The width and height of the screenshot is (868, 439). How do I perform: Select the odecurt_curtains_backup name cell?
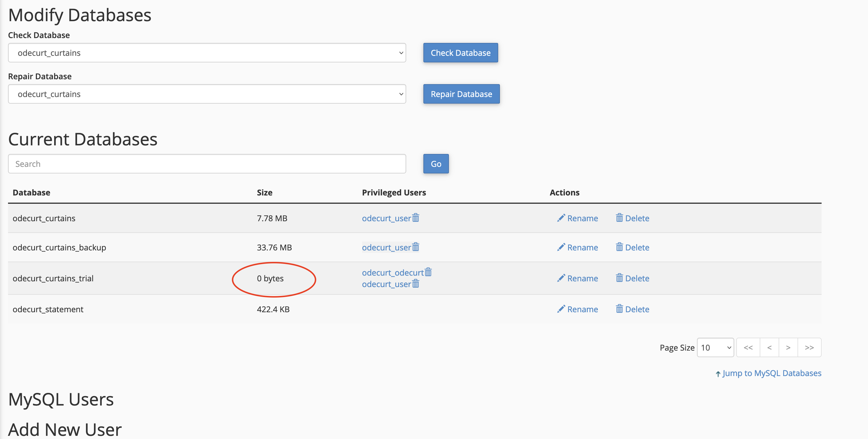pyautogui.click(x=59, y=248)
